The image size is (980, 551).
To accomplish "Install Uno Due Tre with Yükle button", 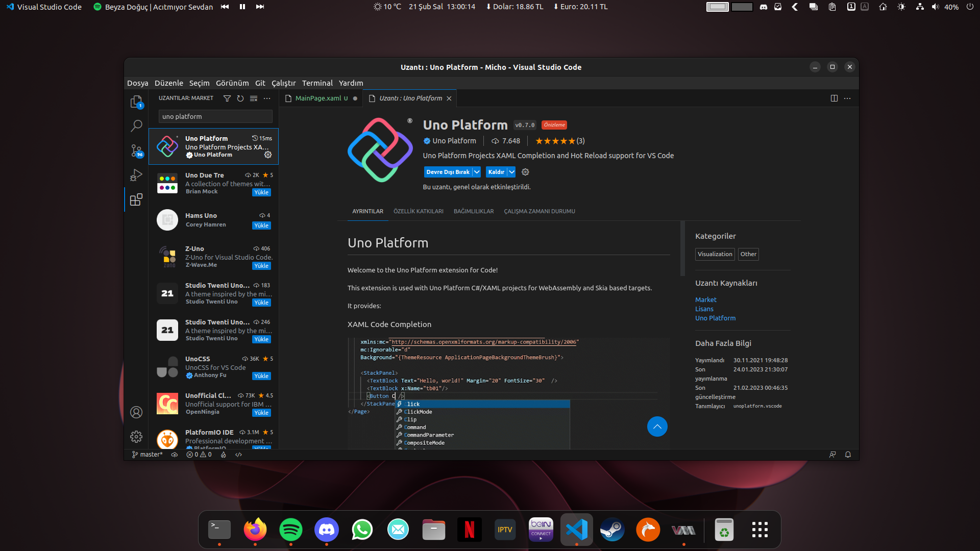I will point(261,192).
